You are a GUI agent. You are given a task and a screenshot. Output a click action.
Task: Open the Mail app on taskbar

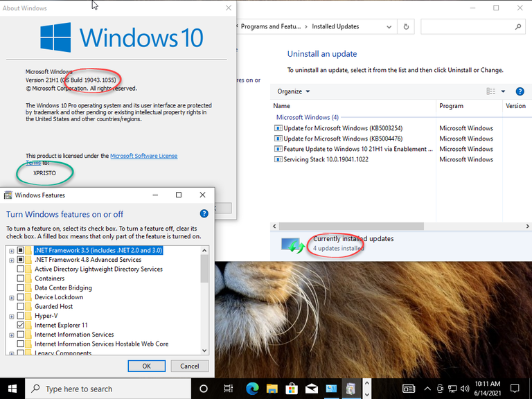tap(312, 389)
